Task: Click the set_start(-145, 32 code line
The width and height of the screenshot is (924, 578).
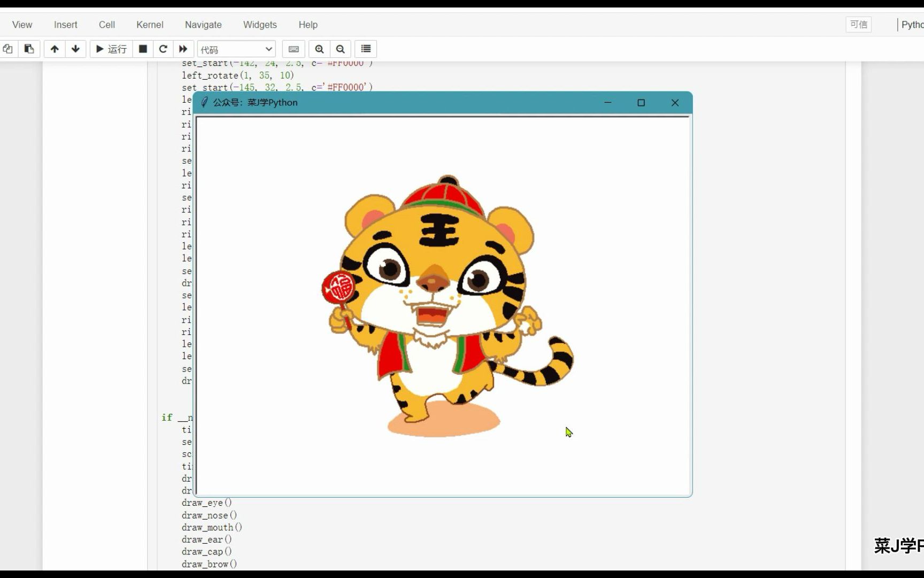Action: click(277, 87)
